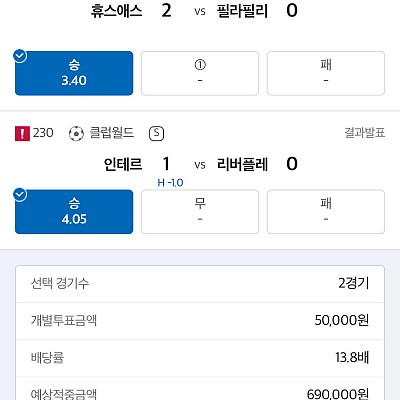Screen dimensions: 400x400
Task: Click the 클럽월드 league name
Action: click(x=112, y=133)
